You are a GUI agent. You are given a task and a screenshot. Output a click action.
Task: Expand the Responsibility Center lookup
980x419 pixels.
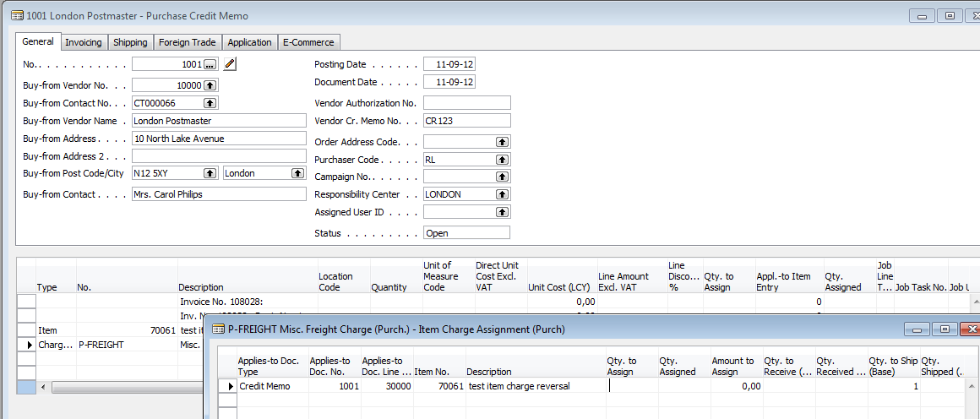point(502,194)
